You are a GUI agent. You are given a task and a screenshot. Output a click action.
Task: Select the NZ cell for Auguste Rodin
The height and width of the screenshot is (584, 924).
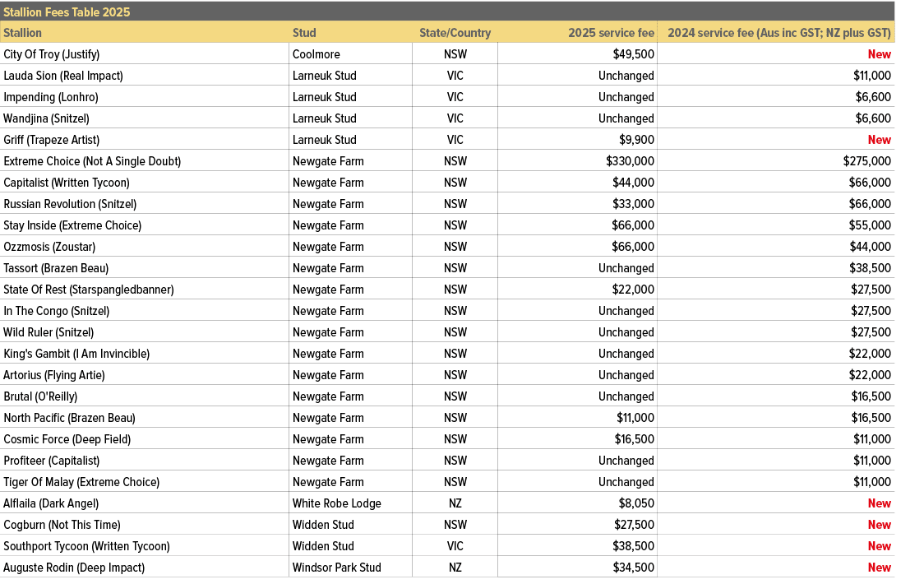(455, 567)
